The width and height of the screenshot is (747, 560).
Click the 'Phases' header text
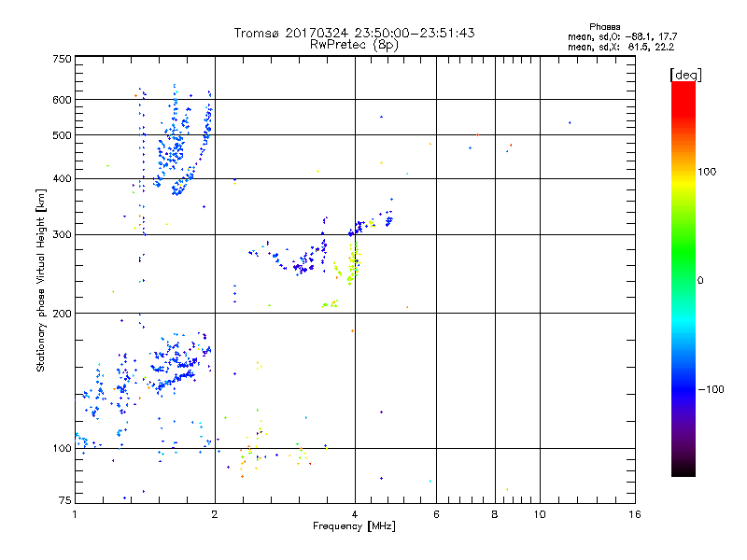pos(604,27)
